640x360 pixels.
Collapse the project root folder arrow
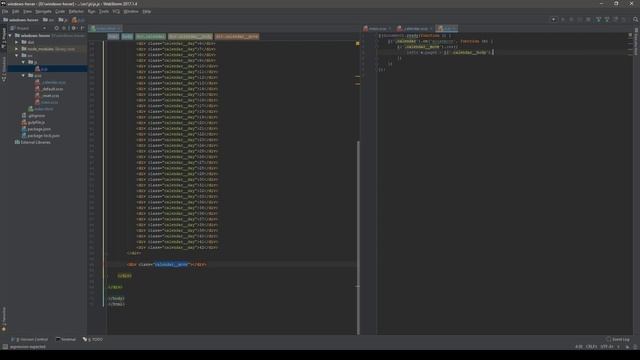pyautogui.click(x=10, y=36)
